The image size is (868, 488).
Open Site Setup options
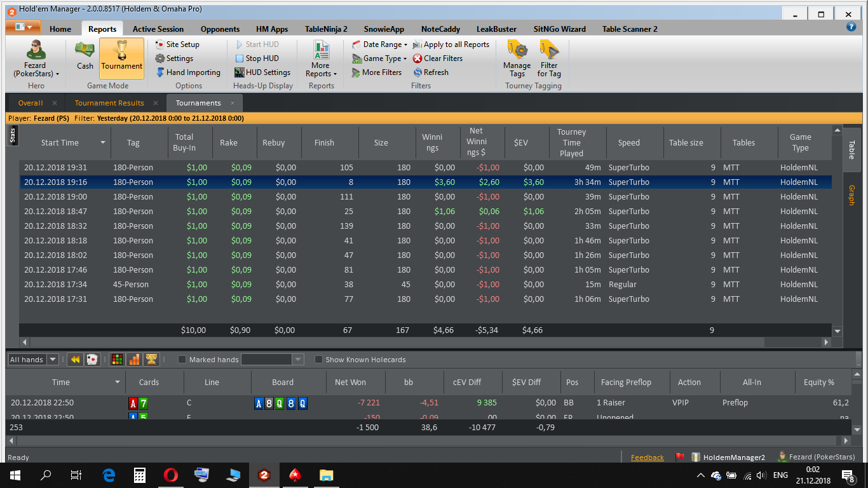177,44
